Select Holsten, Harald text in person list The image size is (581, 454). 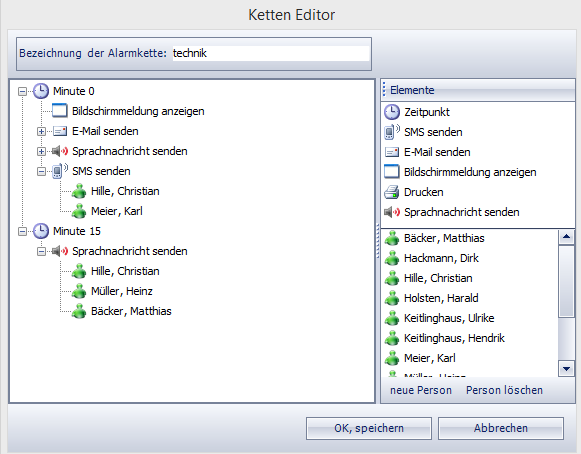pyautogui.click(x=441, y=298)
